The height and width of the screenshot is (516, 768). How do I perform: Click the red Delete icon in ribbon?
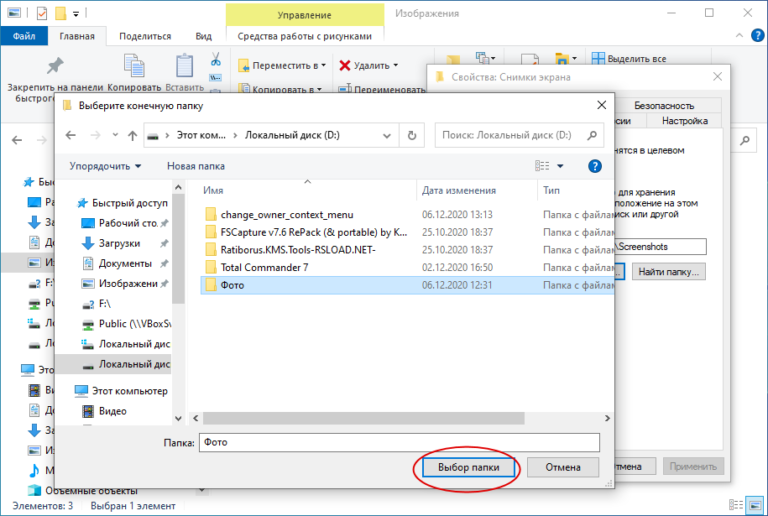point(345,66)
